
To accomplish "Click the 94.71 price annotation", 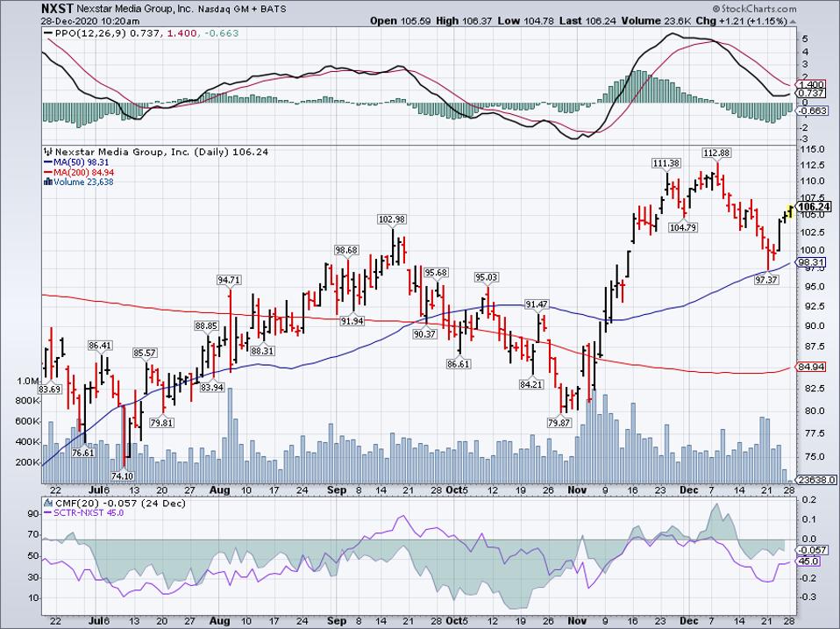I will [x=229, y=280].
